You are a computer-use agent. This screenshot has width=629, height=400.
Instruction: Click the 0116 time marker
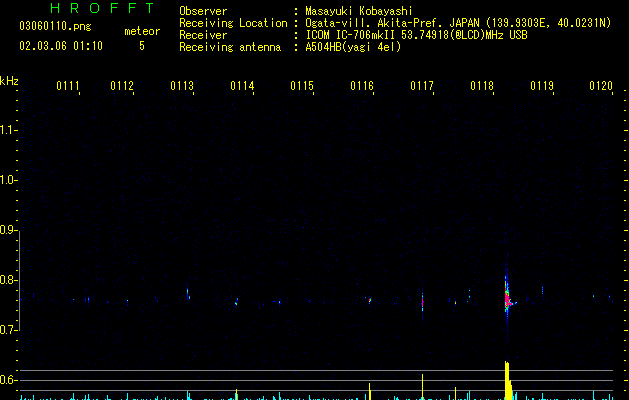(x=362, y=86)
